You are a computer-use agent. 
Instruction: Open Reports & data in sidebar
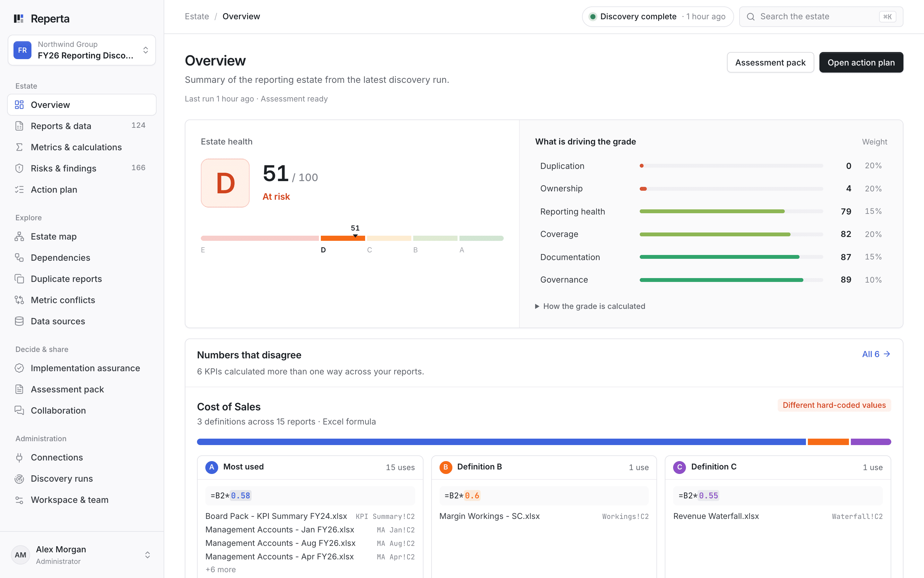click(x=82, y=126)
